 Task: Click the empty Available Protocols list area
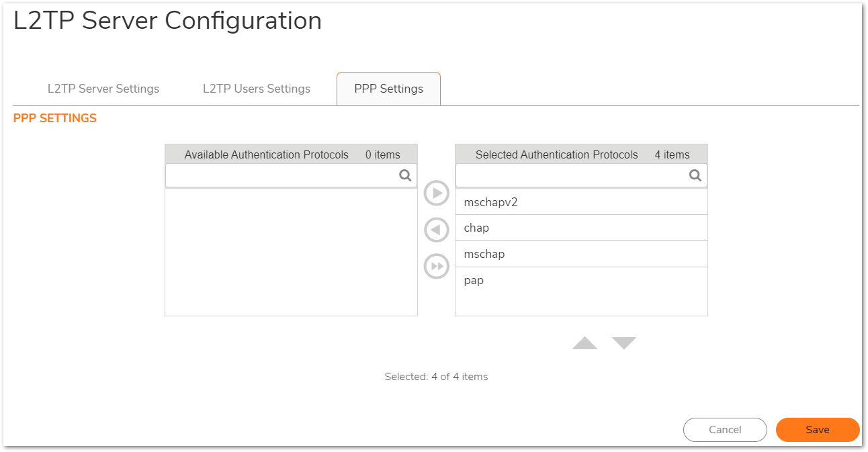(x=291, y=252)
